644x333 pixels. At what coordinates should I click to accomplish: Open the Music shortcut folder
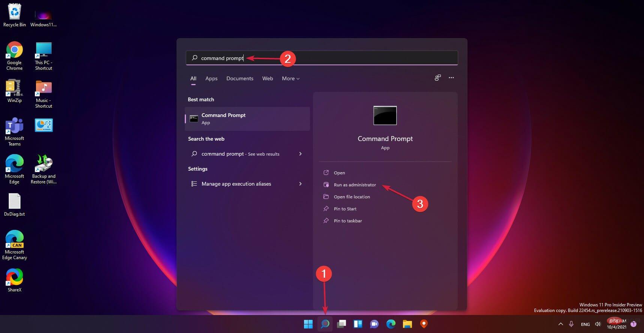click(43, 94)
